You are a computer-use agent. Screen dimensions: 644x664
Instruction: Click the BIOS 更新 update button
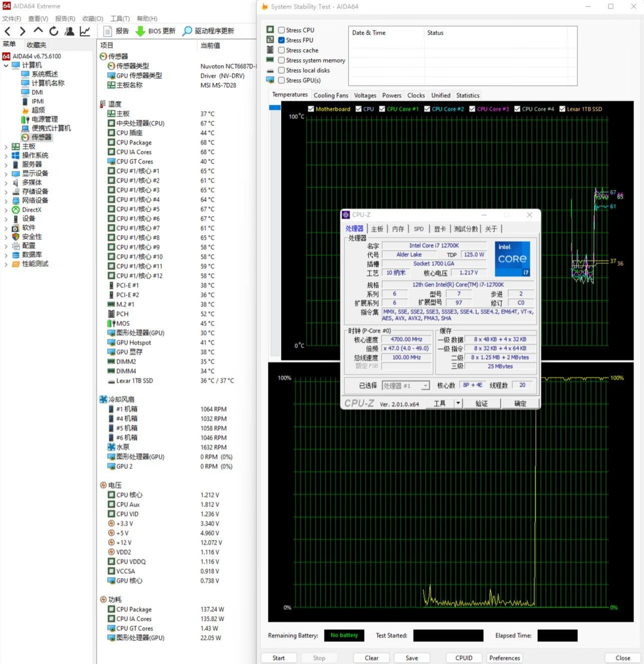click(156, 31)
